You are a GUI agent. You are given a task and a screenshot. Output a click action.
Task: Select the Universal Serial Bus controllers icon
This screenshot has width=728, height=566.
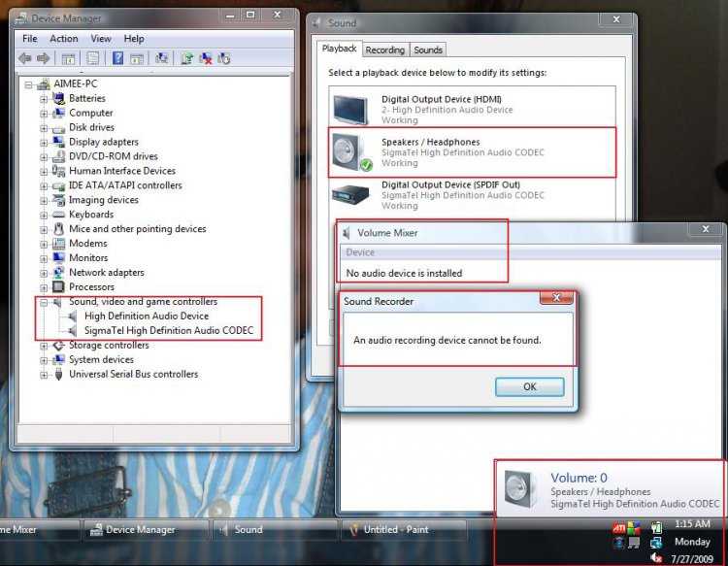pos(58,374)
